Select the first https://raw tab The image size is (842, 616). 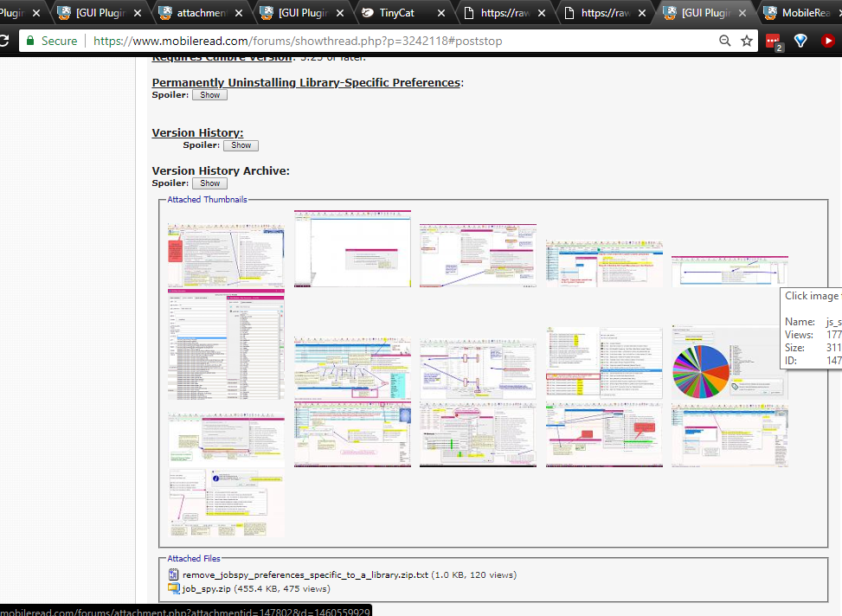pos(505,13)
